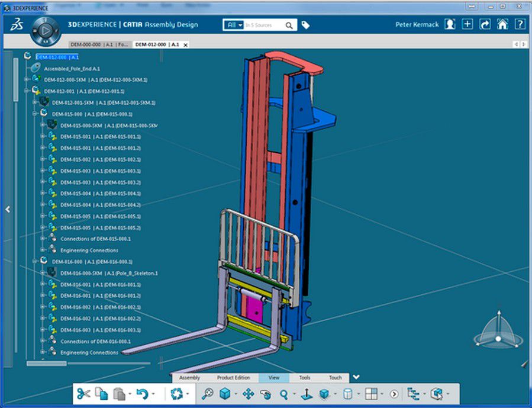
Task: Select the Zoom magnifier icon
Action: tap(283, 394)
